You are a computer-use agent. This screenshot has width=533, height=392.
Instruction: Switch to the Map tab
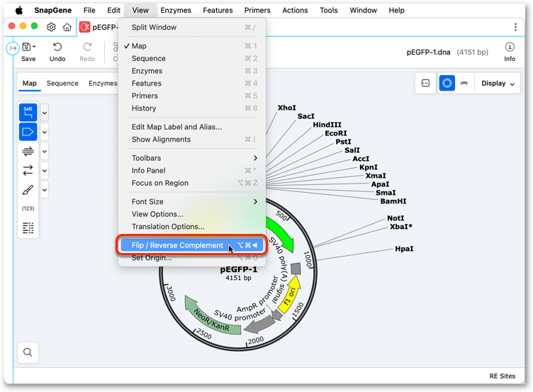(30, 84)
